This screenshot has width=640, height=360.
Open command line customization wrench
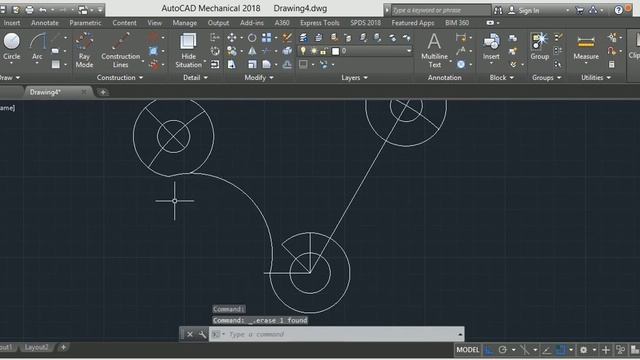(x=202, y=334)
